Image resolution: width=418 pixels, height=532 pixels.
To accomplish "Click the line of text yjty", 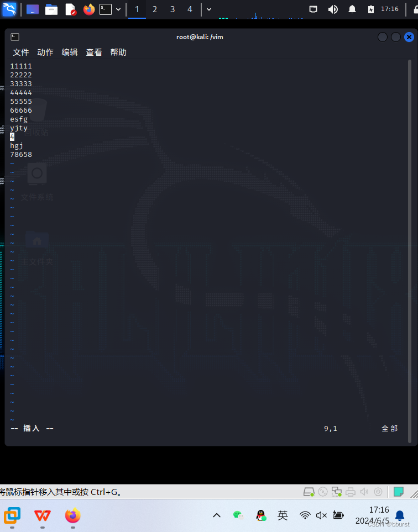I will [x=19, y=128].
